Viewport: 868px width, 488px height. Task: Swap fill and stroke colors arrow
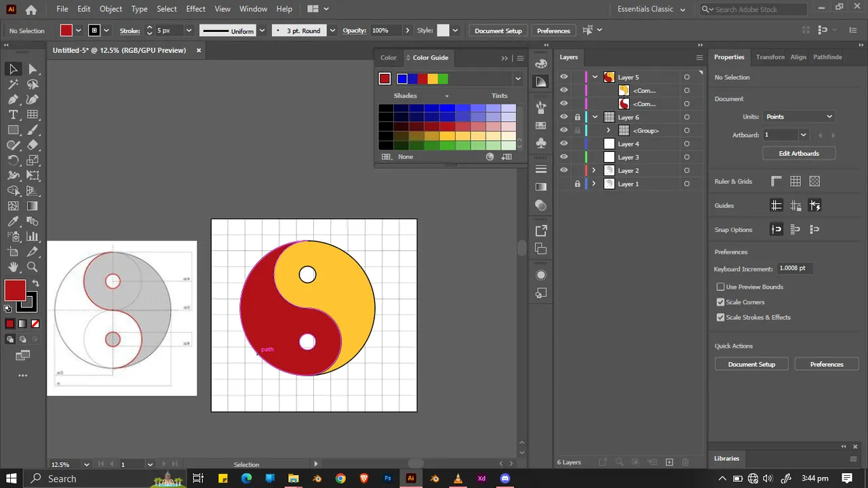pyautogui.click(x=35, y=283)
